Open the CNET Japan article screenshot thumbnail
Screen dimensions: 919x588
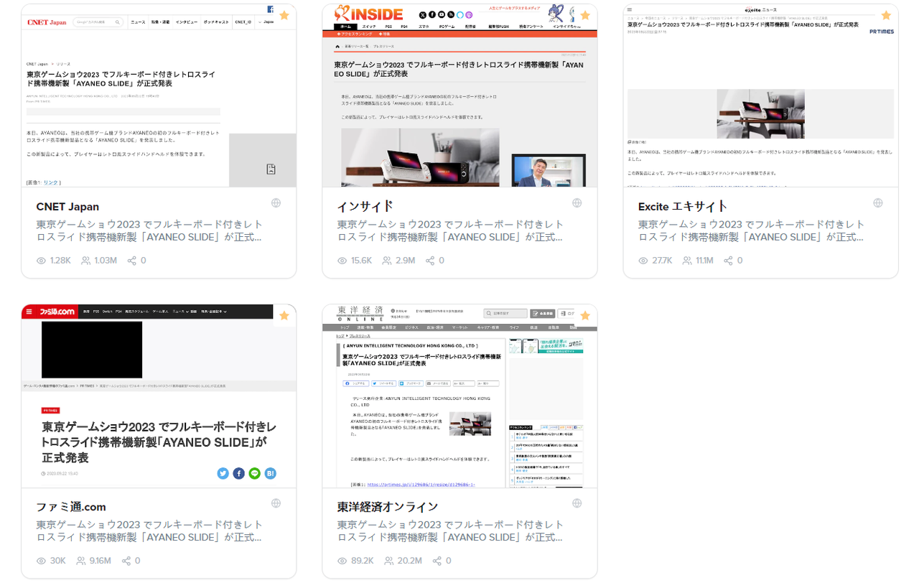(x=159, y=95)
